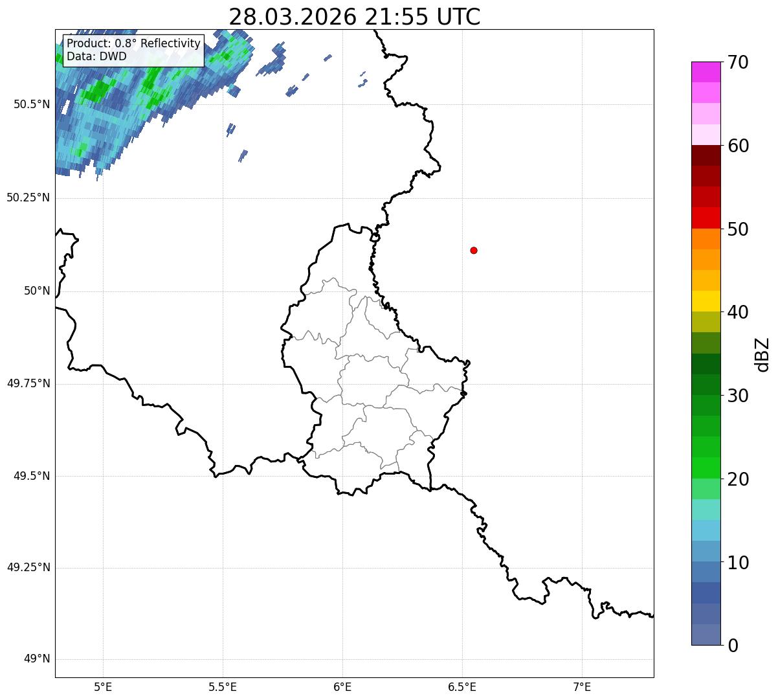778x700 pixels.
Task: Click the colorbar 'dBZ' axis label
Action: tap(762, 354)
